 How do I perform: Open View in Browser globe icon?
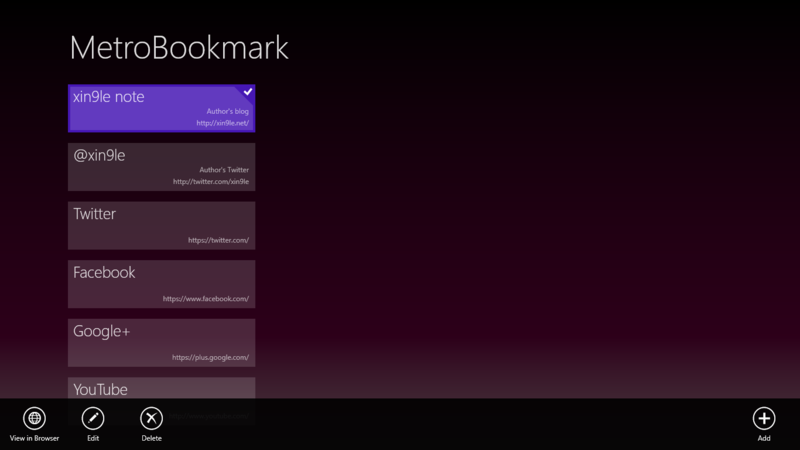tap(34, 418)
